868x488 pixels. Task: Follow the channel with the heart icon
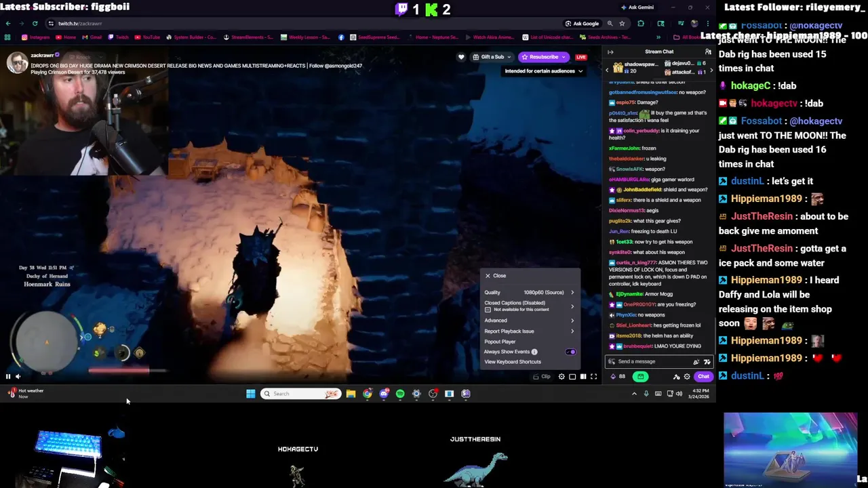(461, 57)
